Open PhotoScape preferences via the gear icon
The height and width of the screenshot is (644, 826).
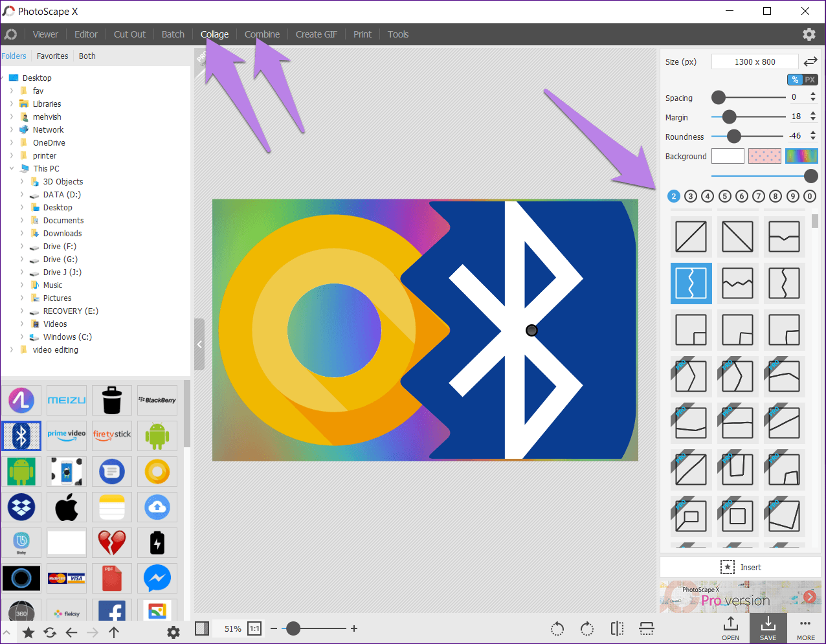(x=809, y=34)
